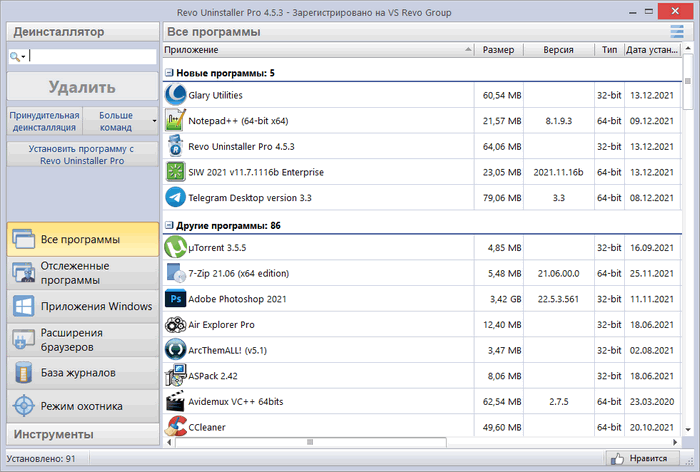Viewport: 700px width, 472px height.
Task: Click the SIW 2021 Enterprise icon
Action: point(175,172)
